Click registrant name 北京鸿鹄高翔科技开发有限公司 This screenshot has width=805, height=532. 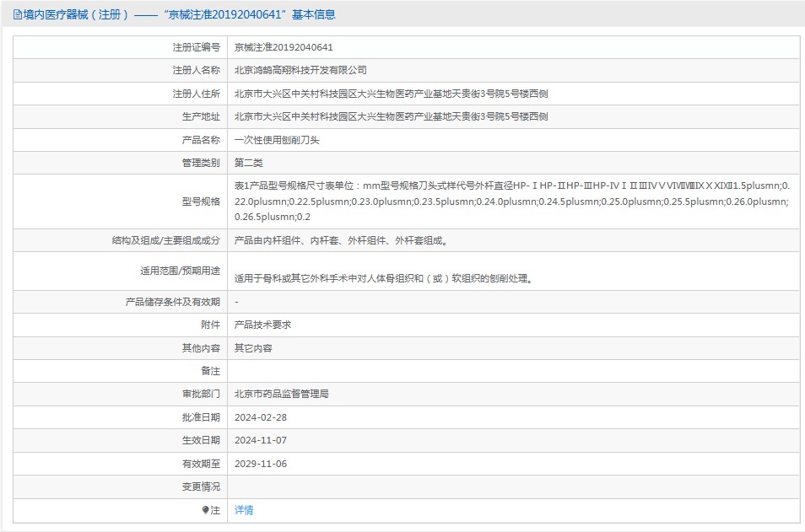coord(300,70)
